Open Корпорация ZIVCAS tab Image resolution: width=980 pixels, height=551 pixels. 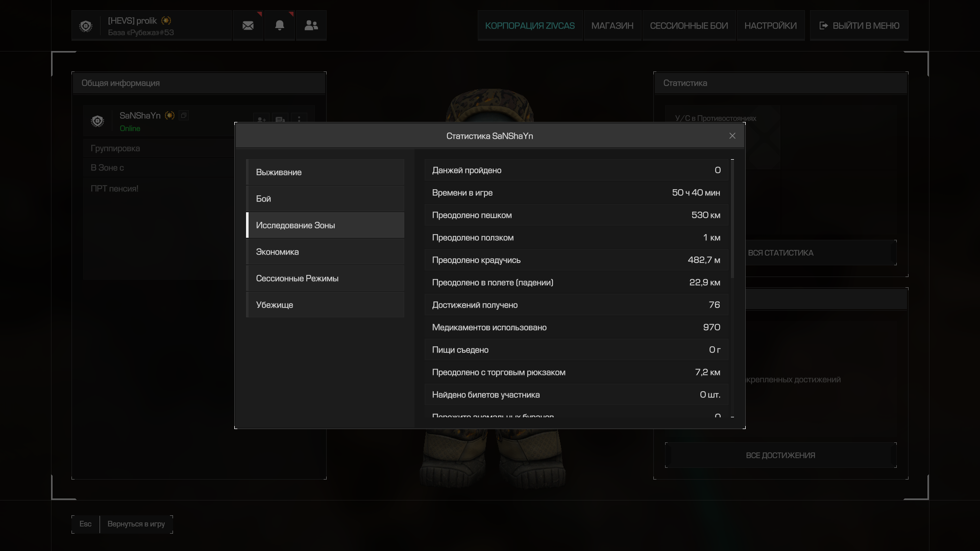(x=530, y=26)
